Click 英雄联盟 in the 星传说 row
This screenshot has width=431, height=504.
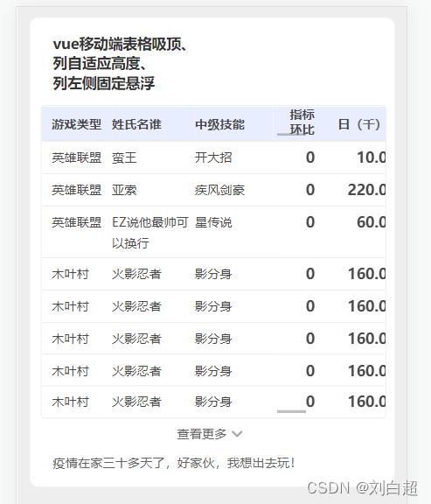click(76, 222)
